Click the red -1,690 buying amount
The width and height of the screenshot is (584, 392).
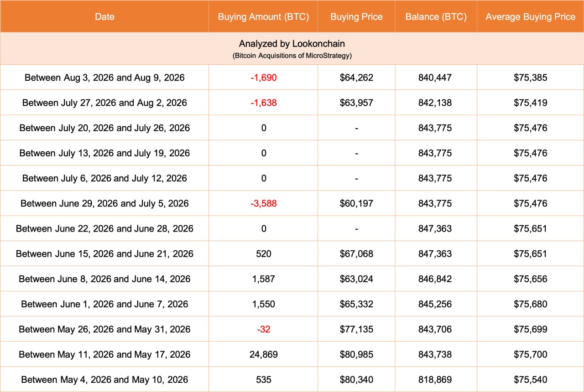tap(264, 77)
